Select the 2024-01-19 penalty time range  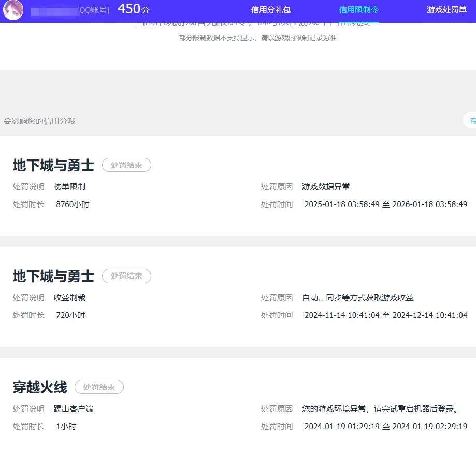click(x=386, y=427)
